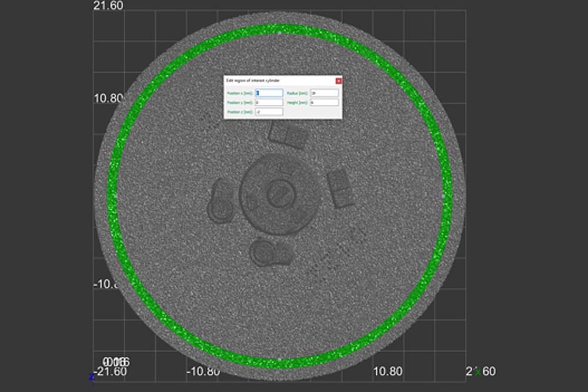Click the 'Position y [mm]' label
Viewport: 588px width, 392px height.
(240, 103)
